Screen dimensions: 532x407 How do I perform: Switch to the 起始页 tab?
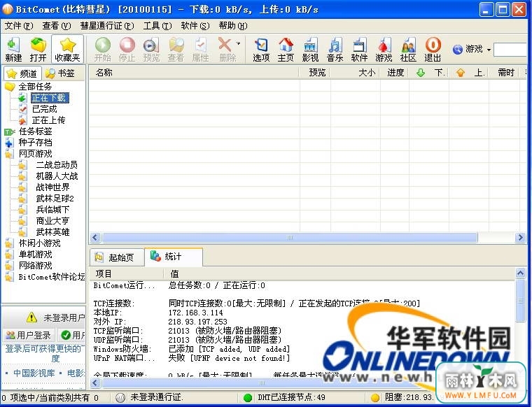click(x=117, y=258)
